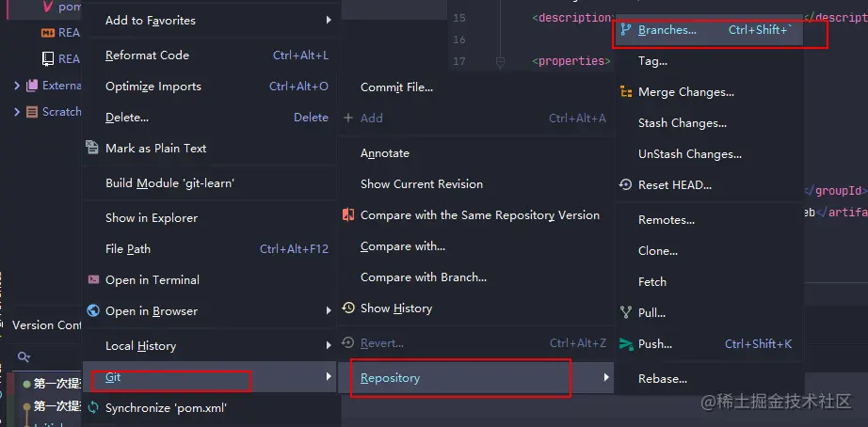Viewport: 868px width, 427px height.
Task: Choose Compare with... entry
Action: click(x=476, y=245)
